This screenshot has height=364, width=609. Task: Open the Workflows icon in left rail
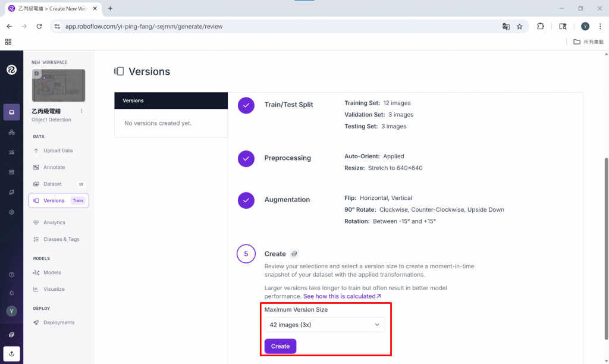(x=12, y=133)
